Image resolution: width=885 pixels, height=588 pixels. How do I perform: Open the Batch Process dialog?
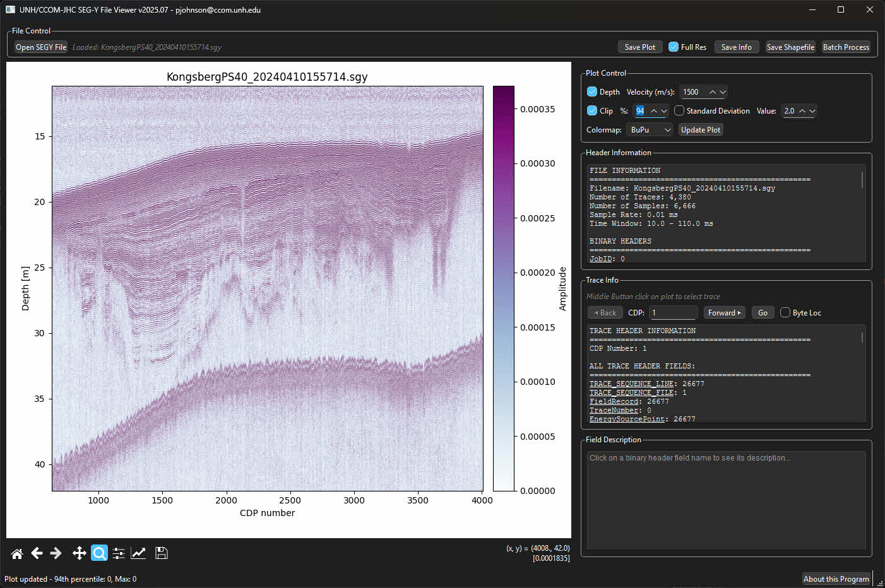click(846, 47)
